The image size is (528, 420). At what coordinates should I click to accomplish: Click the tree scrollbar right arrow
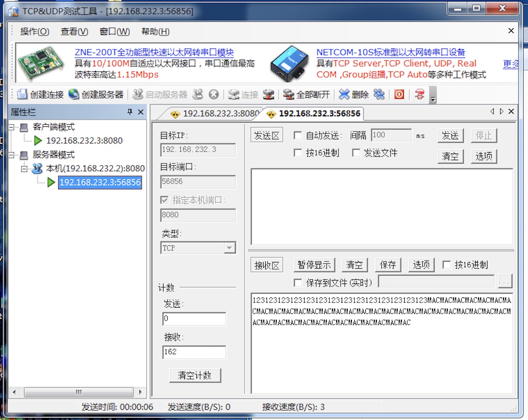coord(140,392)
